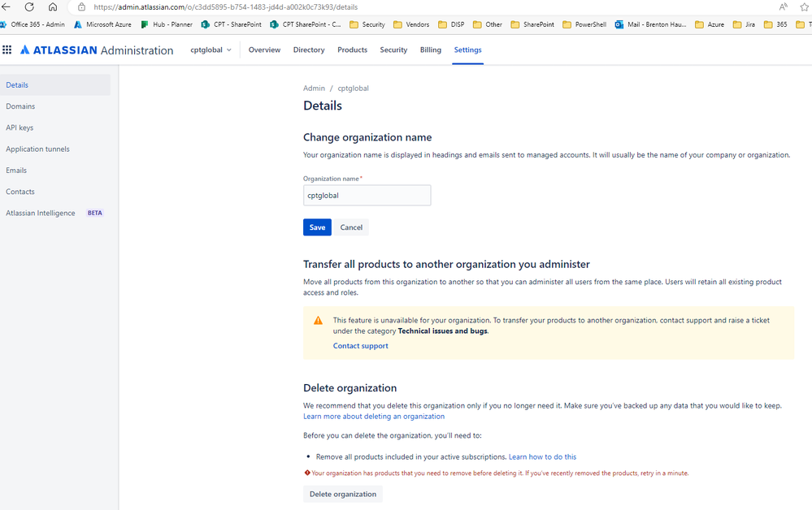Open the Mail - Brenton Hau... bookmark
Screen dimensions: 812x510
[x=650, y=24]
